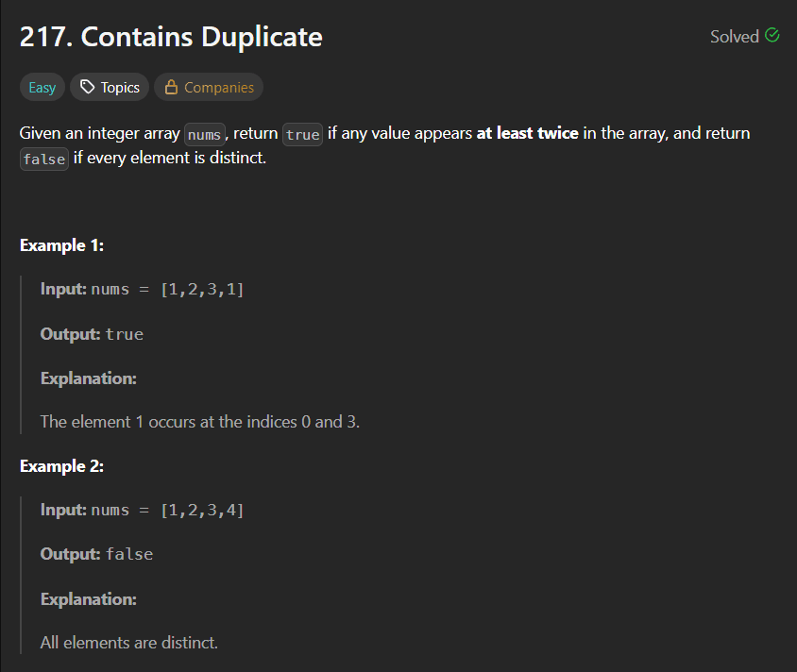Click the 'true' inline code chip
This screenshot has width=797, height=672.
(302, 134)
